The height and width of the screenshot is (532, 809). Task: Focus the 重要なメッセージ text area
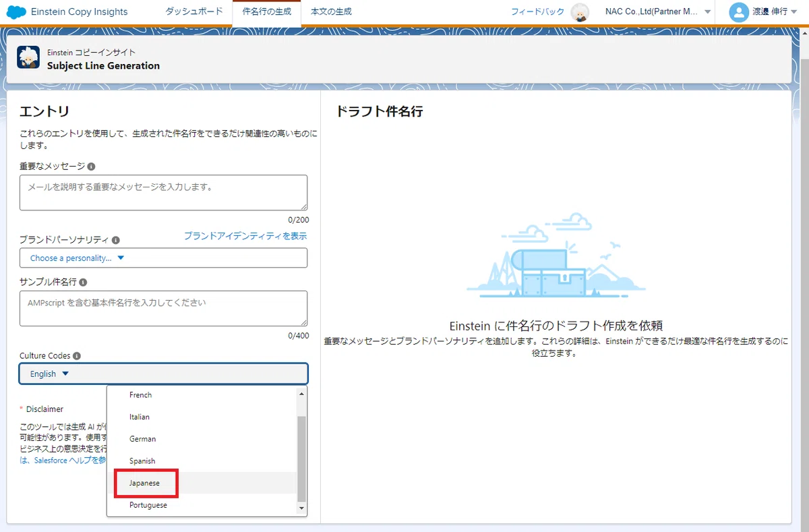pyautogui.click(x=163, y=193)
